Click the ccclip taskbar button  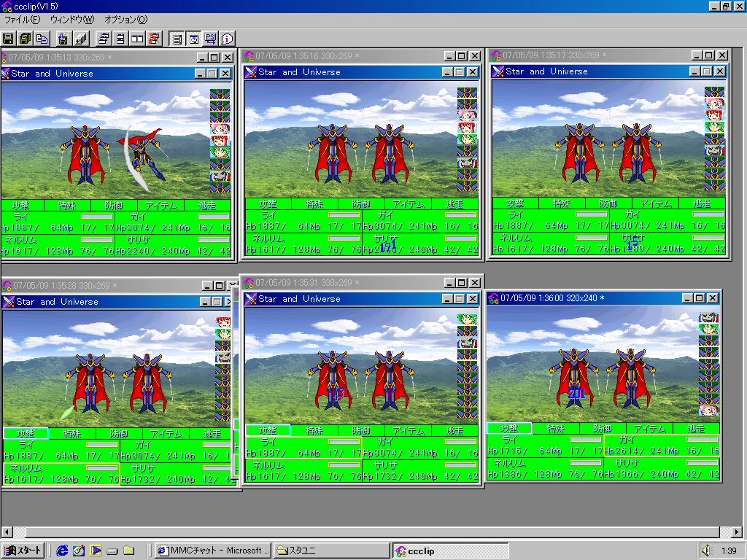click(x=451, y=551)
